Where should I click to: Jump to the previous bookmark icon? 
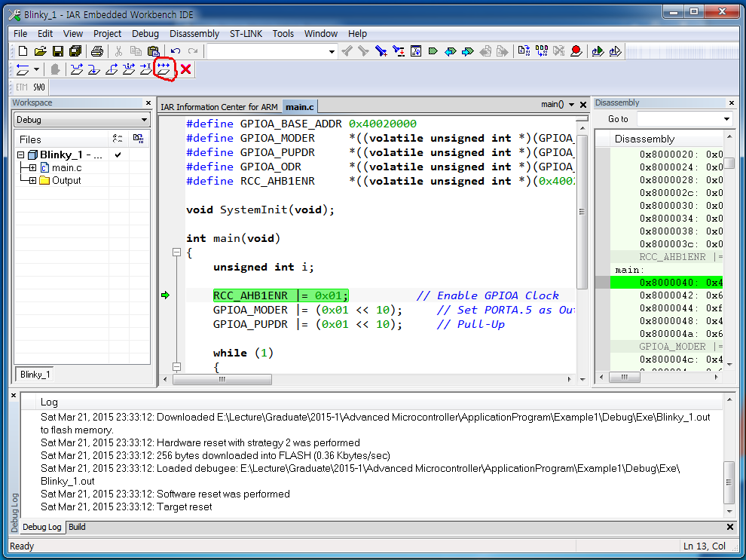coord(450,51)
